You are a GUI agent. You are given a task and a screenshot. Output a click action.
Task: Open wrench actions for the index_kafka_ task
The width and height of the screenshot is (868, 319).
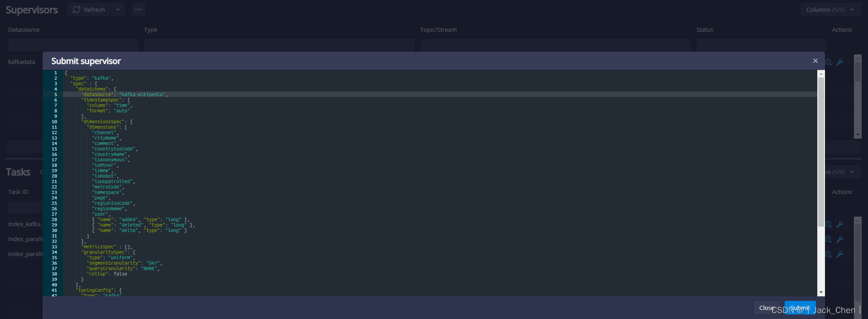(840, 224)
